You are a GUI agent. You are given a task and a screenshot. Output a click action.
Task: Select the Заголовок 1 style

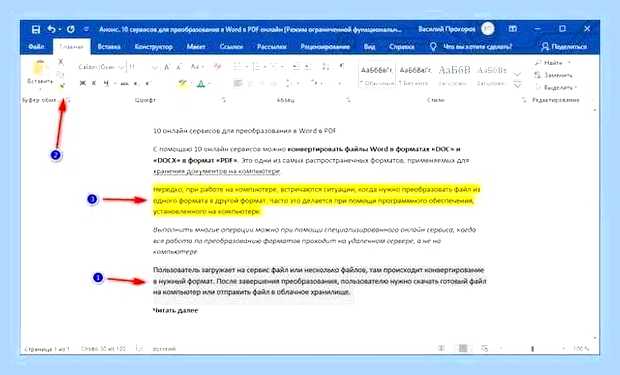454,75
